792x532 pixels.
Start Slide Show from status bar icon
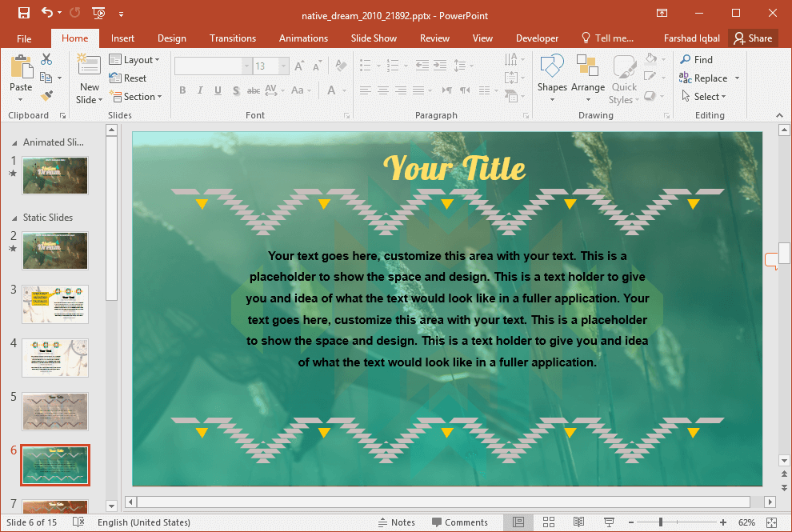pyautogui.click(x=609, y=522)
